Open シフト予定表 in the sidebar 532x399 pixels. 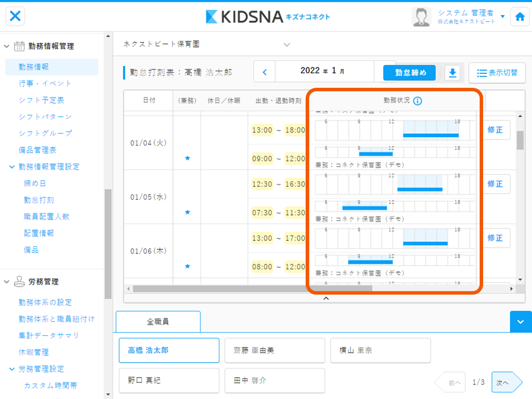(41, 100)
